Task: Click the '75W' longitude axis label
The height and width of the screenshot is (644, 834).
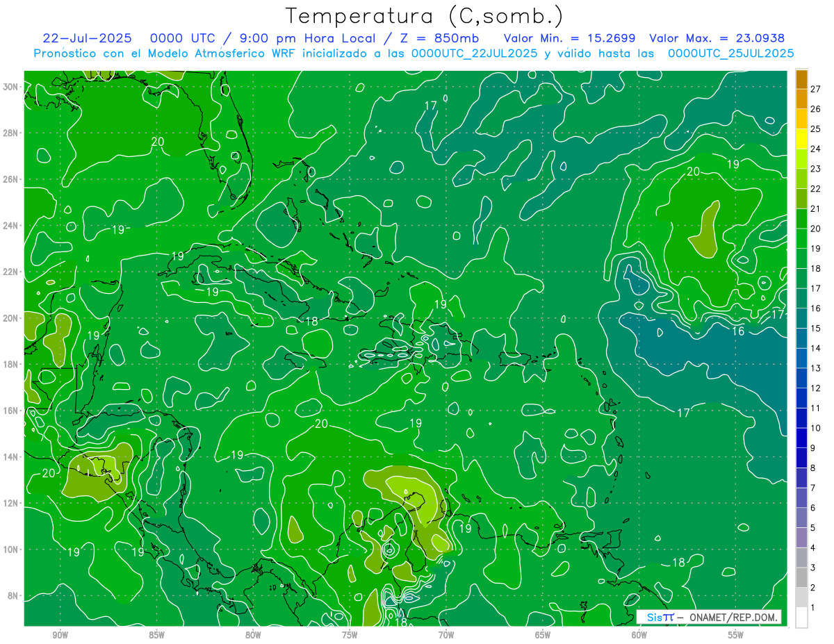Action: (x=350, y=635)
